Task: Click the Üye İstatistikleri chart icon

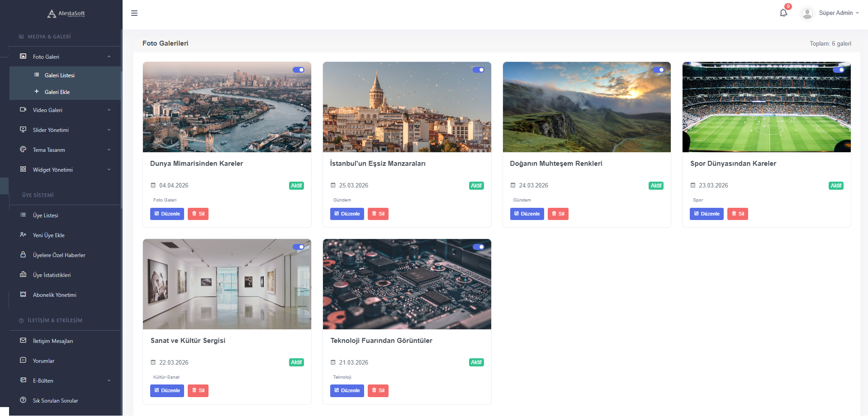Action: click(x=23, y=275)
